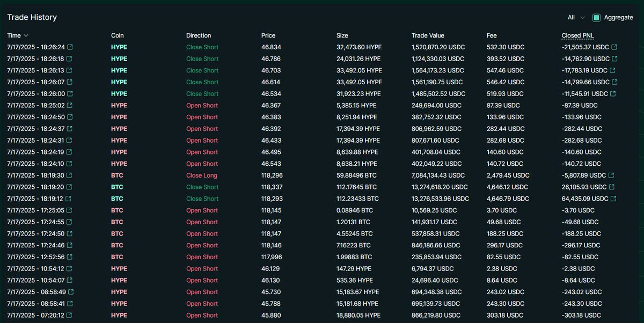Click the Size column header
Screen dimensions: 644x323
pos(342,36)
